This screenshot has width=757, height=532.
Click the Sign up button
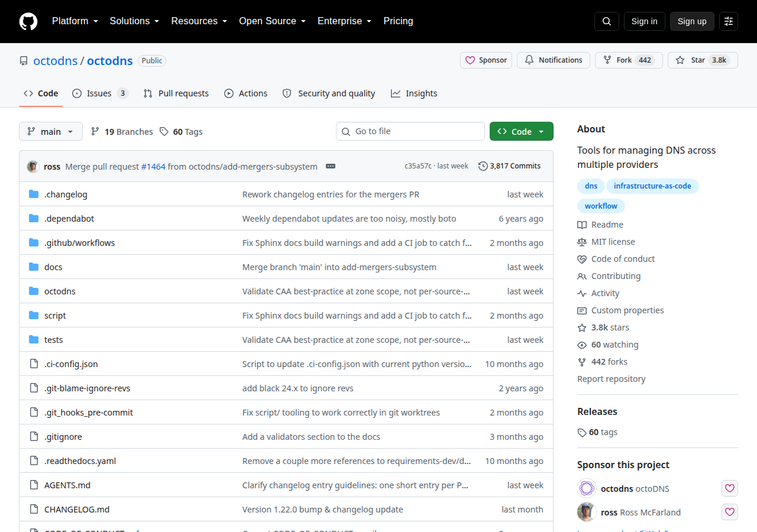(x=692, y=21)
